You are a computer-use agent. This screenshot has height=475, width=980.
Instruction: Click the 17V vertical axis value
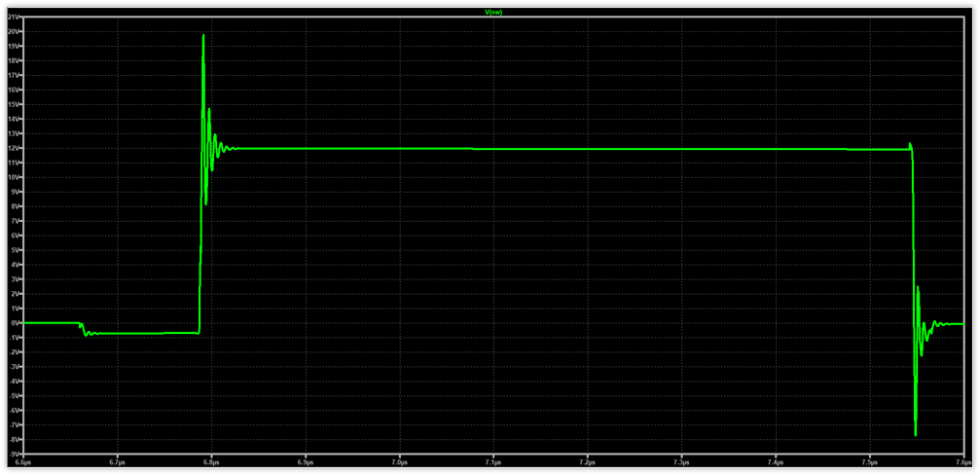(x=14, y=76)
